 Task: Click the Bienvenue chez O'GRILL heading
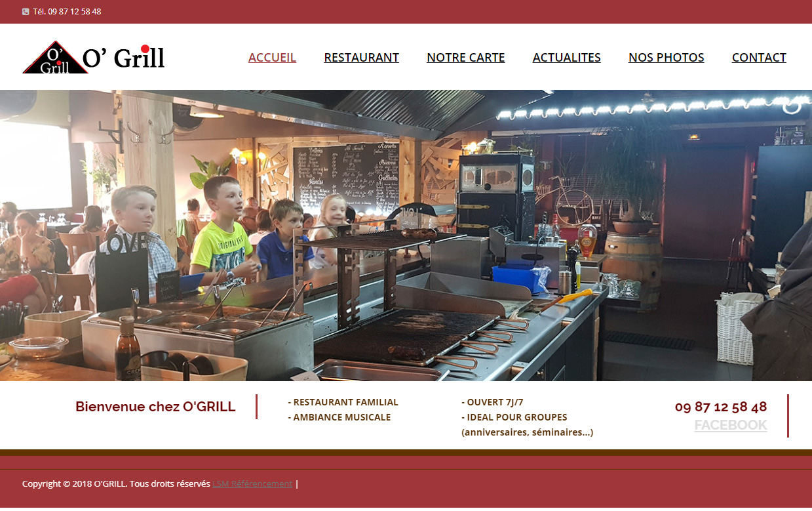coord(155,407)
